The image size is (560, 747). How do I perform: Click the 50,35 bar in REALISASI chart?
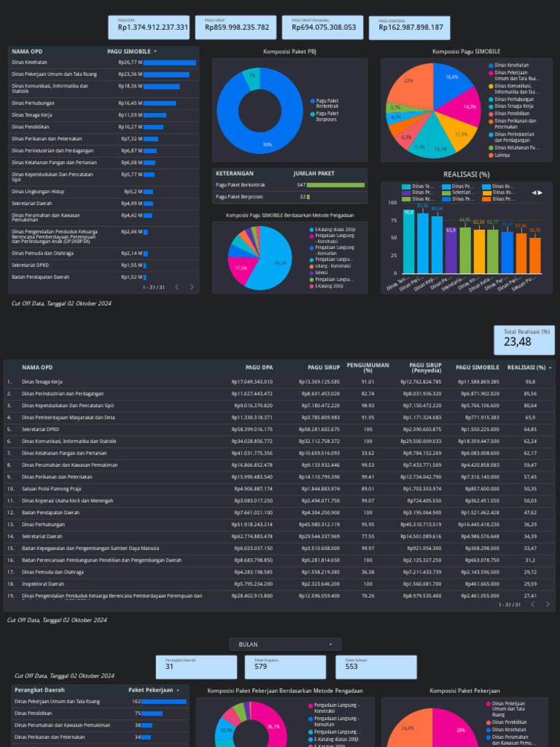(x=535, y=255)
